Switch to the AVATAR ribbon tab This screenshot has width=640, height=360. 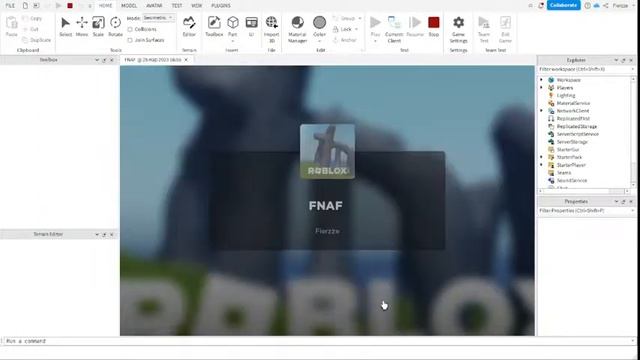coord(154,6)
